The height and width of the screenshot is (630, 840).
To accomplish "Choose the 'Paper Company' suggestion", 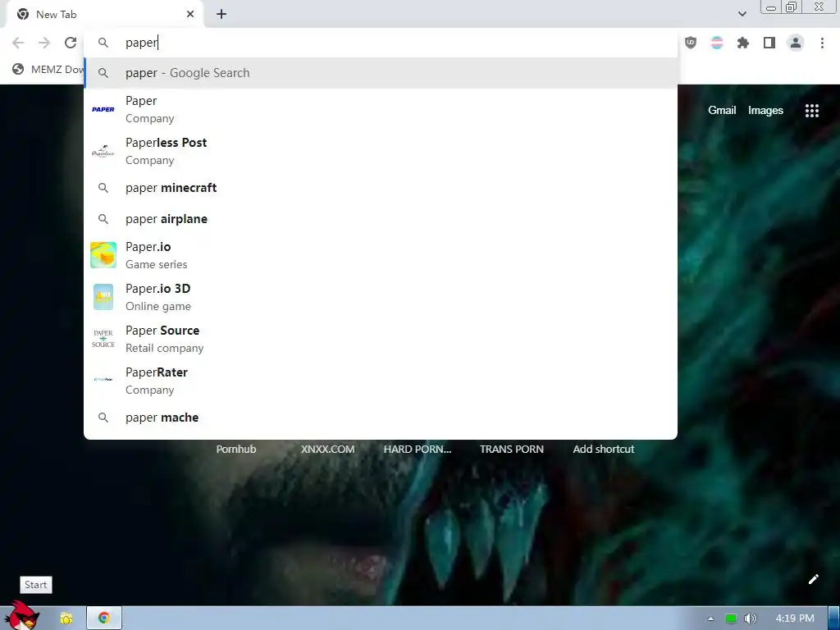I will pos(381,109).
